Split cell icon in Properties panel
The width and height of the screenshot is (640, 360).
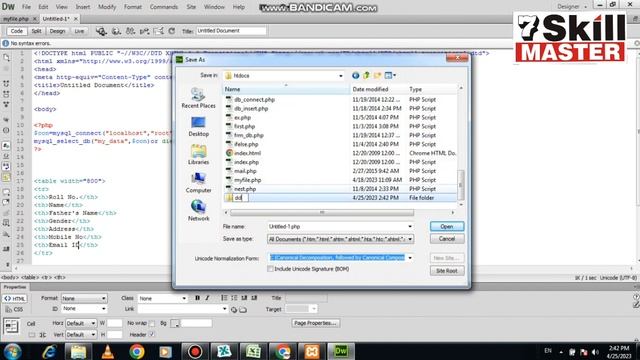pyautogui.click(x=42, y=335)
